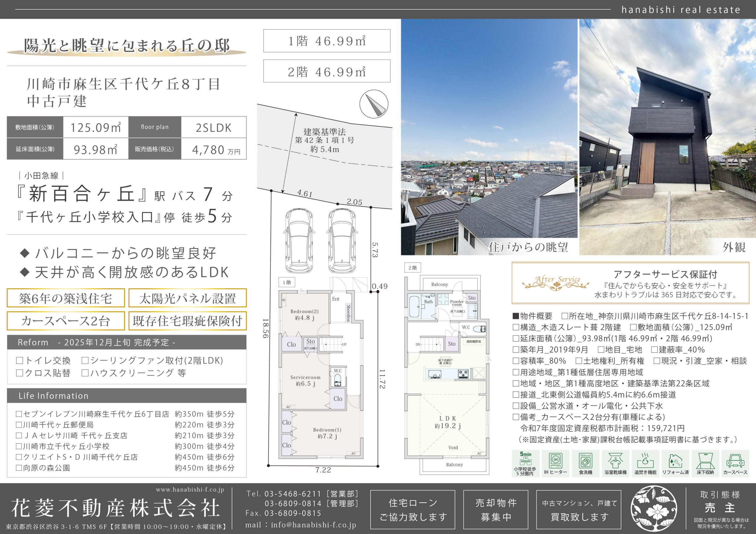Select the 2階 46.99㎡ area box
This screenshot has width=756, height=534.
click(x=327, y=71)
